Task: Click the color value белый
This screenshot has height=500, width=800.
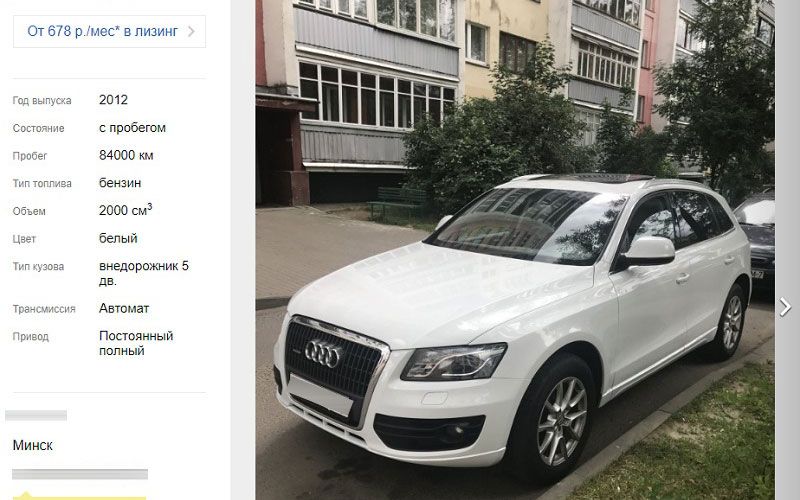Action: pyautogui.click(x=118, y=238)
